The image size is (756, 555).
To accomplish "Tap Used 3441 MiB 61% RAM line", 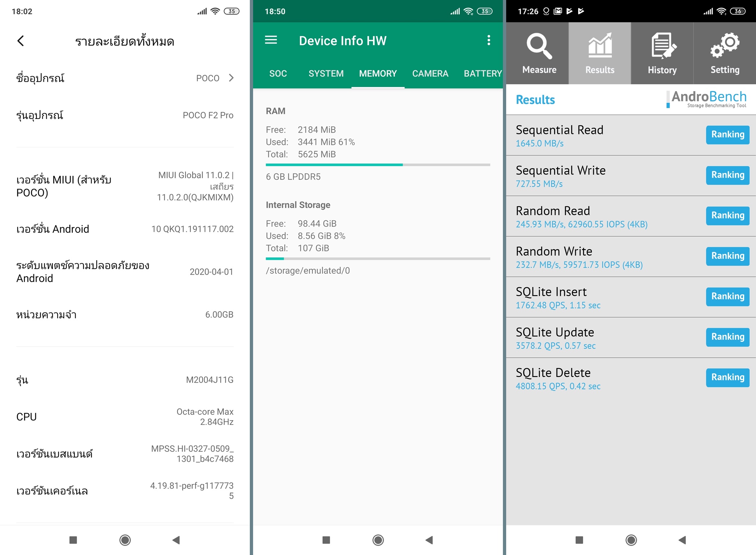I will pos(310,142).
